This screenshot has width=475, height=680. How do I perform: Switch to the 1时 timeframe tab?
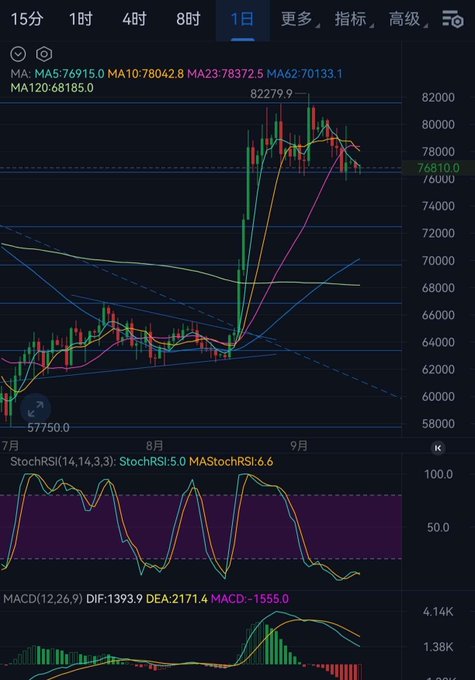pyautogui.click(x=81, y=19)
